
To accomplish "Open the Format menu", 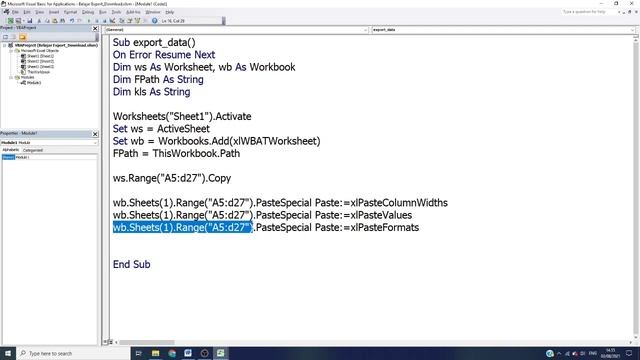I will 70,12.
